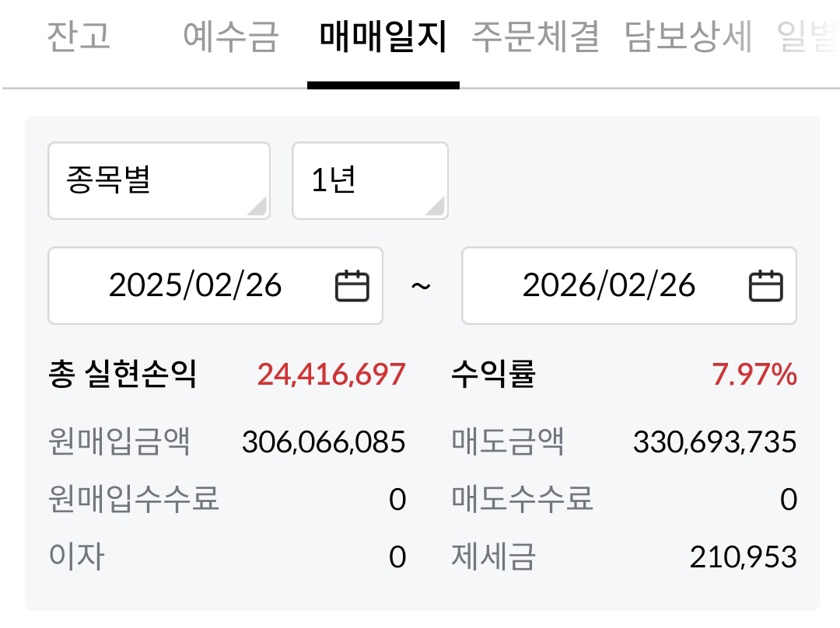The width and height of the screenshot is (840, 628).
Task: Expand the 종목별 dropdown
Action: (159, 180)
